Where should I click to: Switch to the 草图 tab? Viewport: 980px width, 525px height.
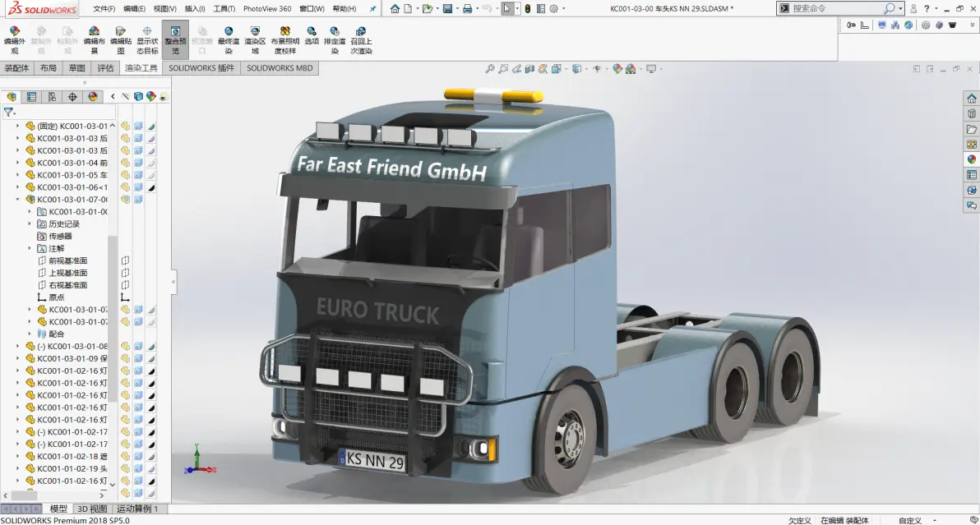(x=77, y=68)
